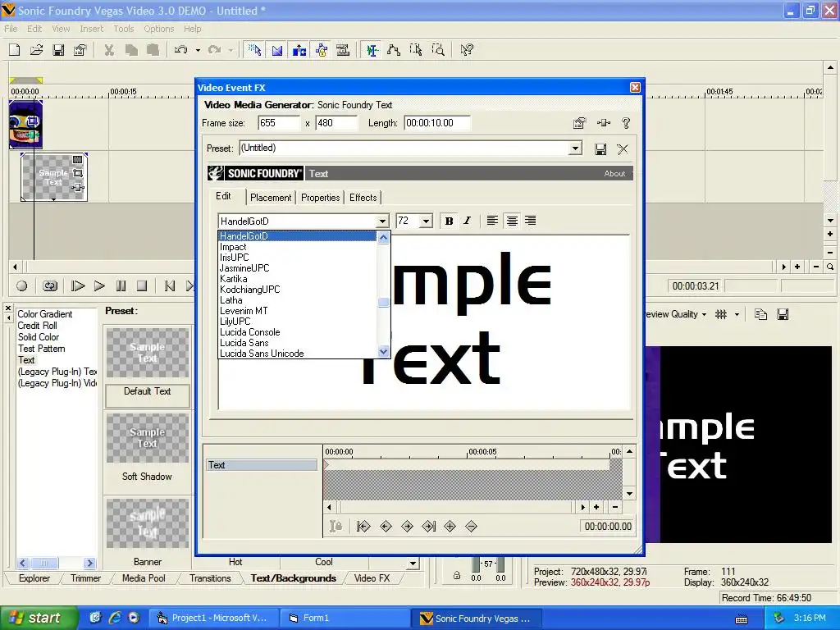Click the font list scrollbar thumb
Screen dimensions: 840x630
coord(383,303)
